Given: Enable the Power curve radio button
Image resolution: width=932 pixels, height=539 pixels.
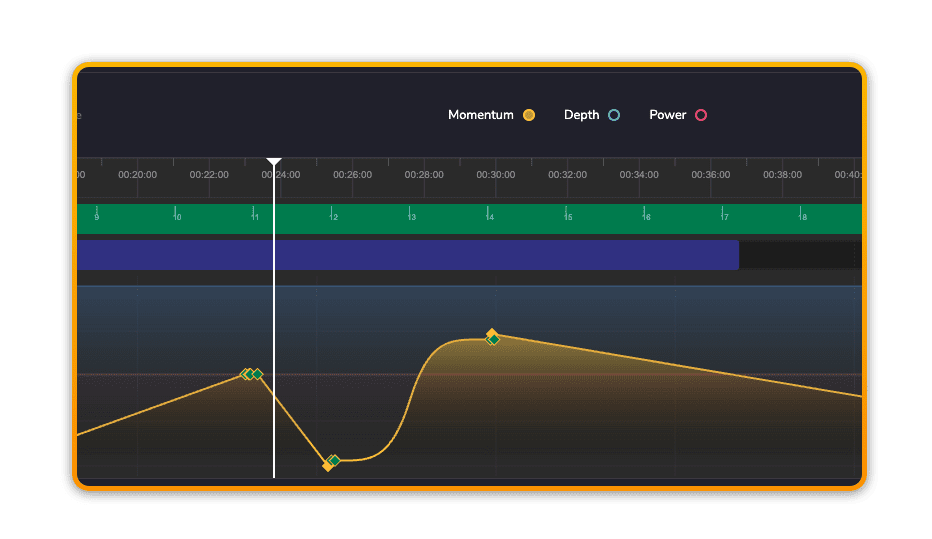Looking at the screenshot, I should click(701, 115).
